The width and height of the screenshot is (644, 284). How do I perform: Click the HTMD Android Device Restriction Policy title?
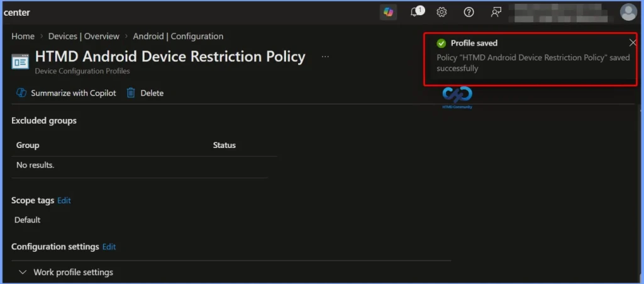point(170,56)
